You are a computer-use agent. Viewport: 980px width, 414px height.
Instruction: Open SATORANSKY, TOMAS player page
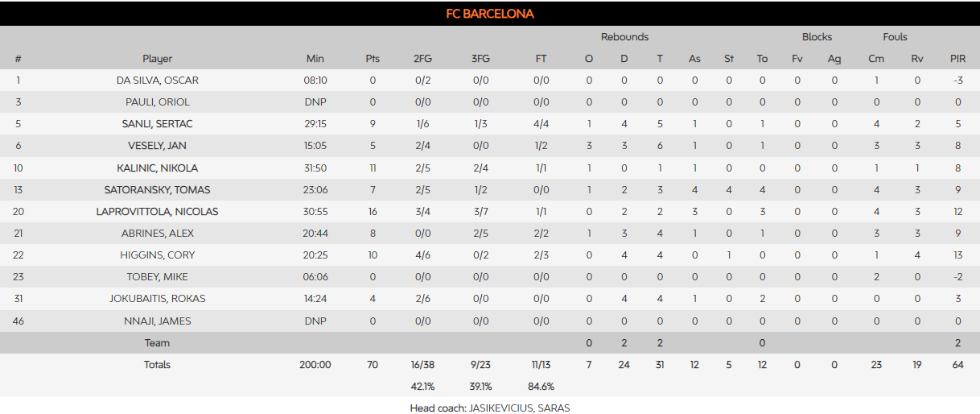coord(157,189)
